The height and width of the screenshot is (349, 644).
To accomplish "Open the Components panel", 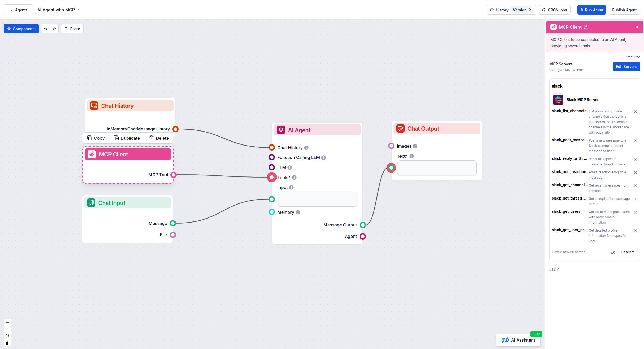I will (x=21, y=28).
